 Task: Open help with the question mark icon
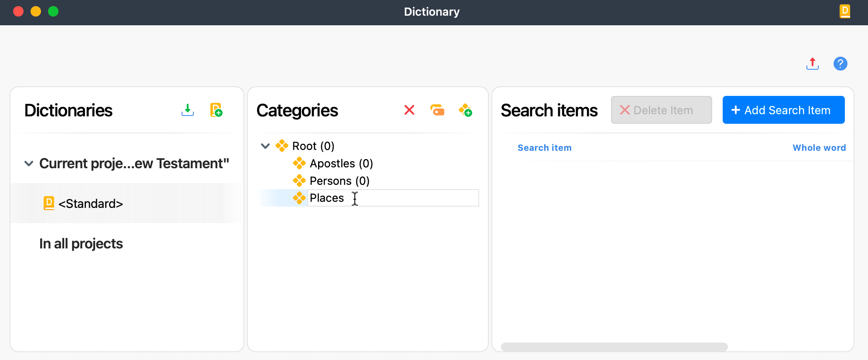point(841,64)
